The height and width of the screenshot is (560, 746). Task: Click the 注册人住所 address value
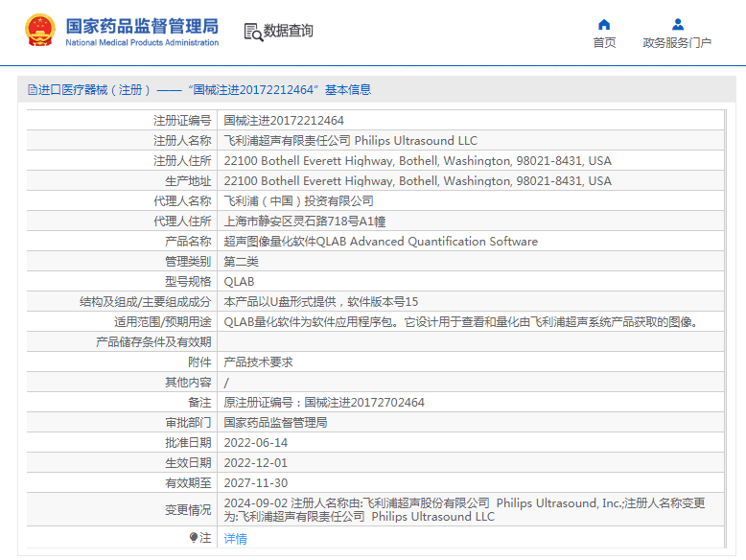[418, 161]
